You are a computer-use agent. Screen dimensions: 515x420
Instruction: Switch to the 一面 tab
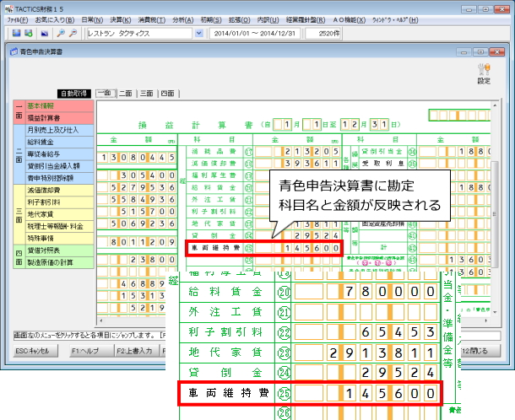[106, 94]
